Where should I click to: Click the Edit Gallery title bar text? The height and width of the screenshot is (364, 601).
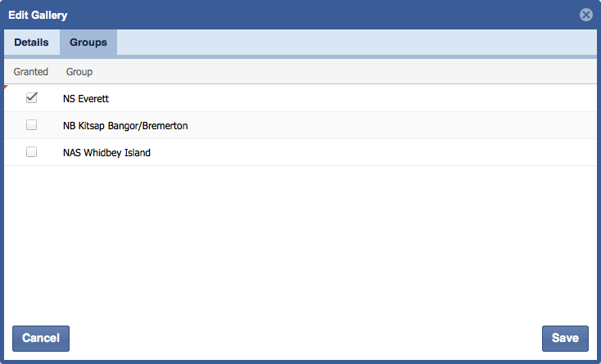coord(38,15)
